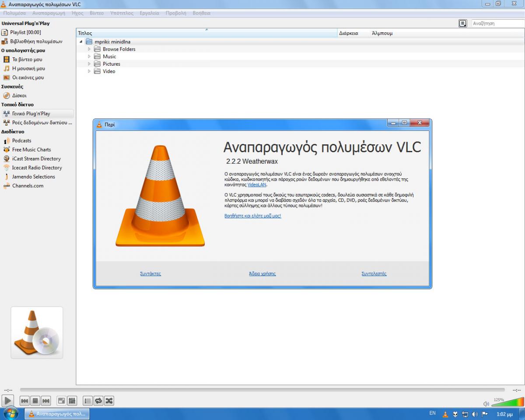The width and height of the screenshot is (525, 420).
Task: Toggle fullscreen video mode icon
Action: 62,400
